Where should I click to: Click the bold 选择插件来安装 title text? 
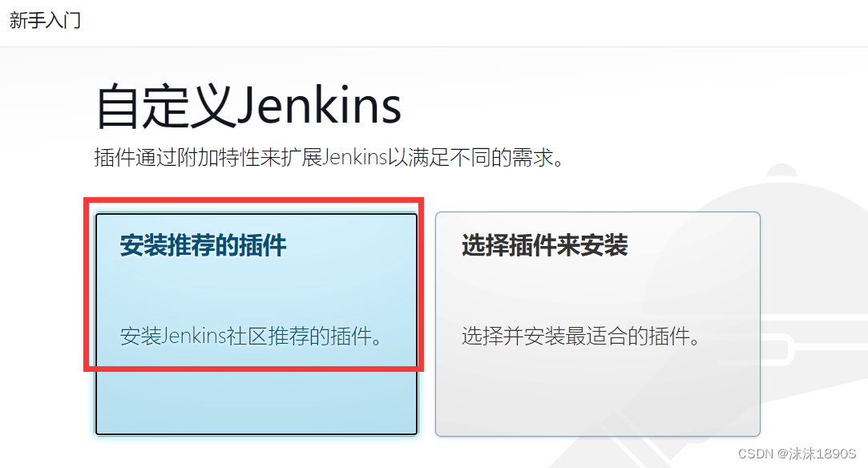point(545,245)
